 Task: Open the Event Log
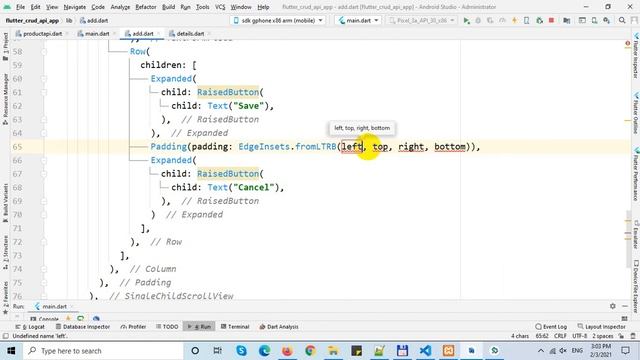551,327
